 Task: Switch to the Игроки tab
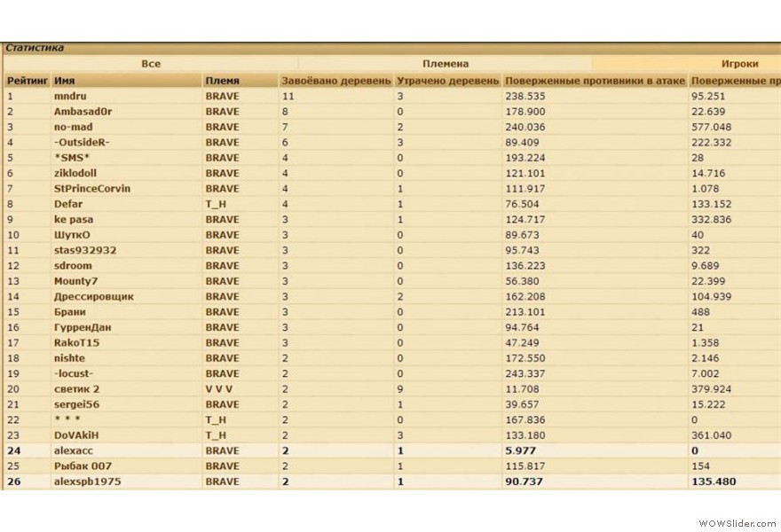[x=738, y=63]
